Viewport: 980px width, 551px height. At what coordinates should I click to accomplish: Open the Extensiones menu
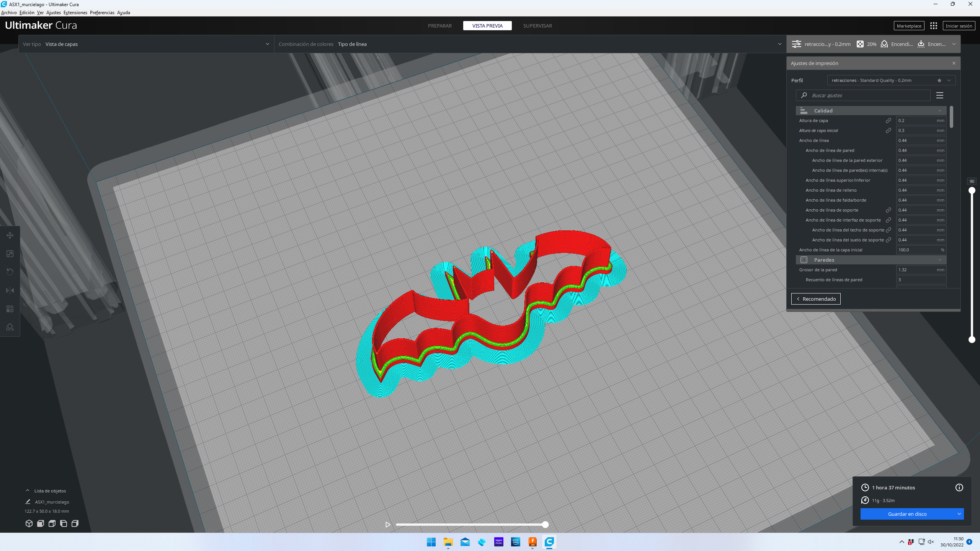click(75, 13)
